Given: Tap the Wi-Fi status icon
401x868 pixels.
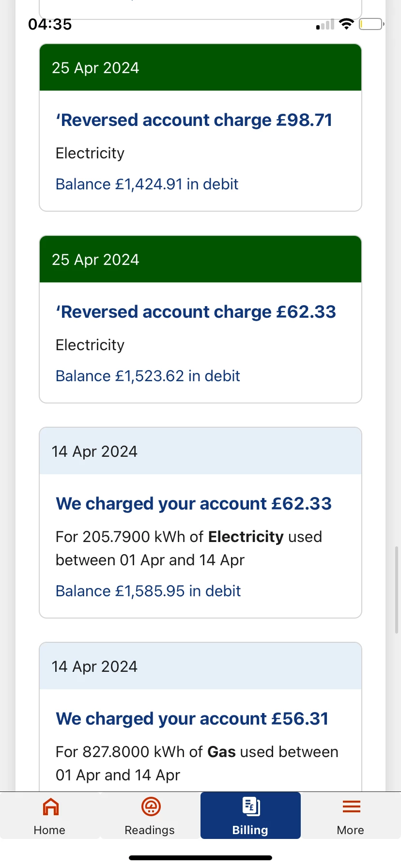Looking at the screenshot, I should pyautogui.click(x=346, y=24).
